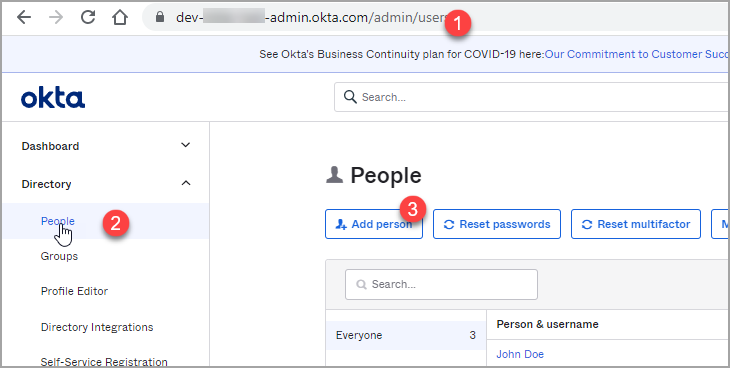Collapse the Directory section chevron

[x=186, y=183]
